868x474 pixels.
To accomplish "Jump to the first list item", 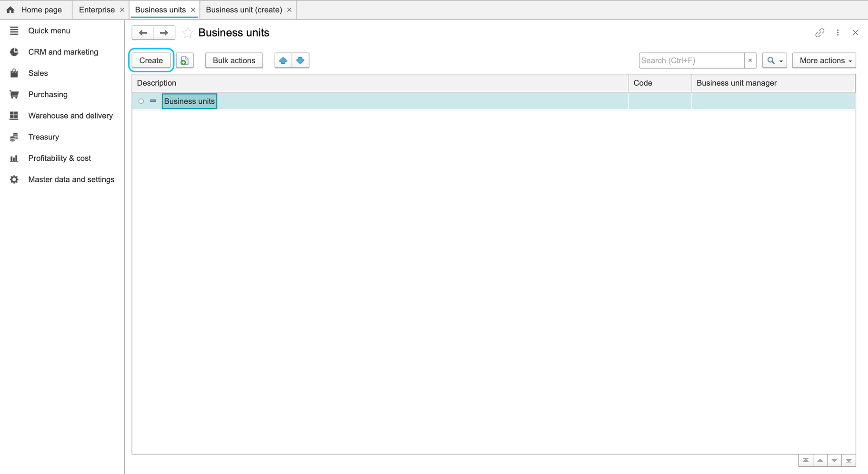I will point(806,460).
